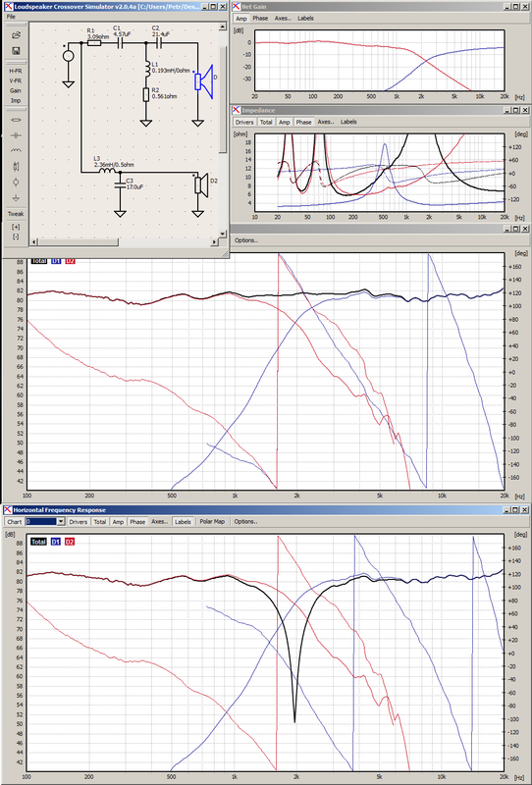Add an inductor from component toolbar
Viewport: 532px width, 785px height.
pyautogui.click(x=16, y=150)
